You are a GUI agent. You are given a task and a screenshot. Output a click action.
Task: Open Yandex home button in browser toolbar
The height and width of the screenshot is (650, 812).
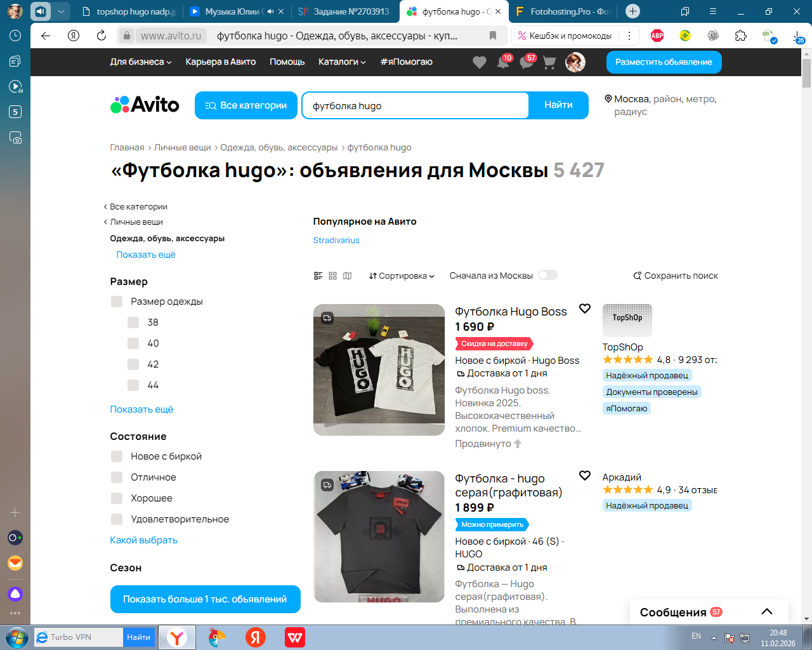click(74, 36)
